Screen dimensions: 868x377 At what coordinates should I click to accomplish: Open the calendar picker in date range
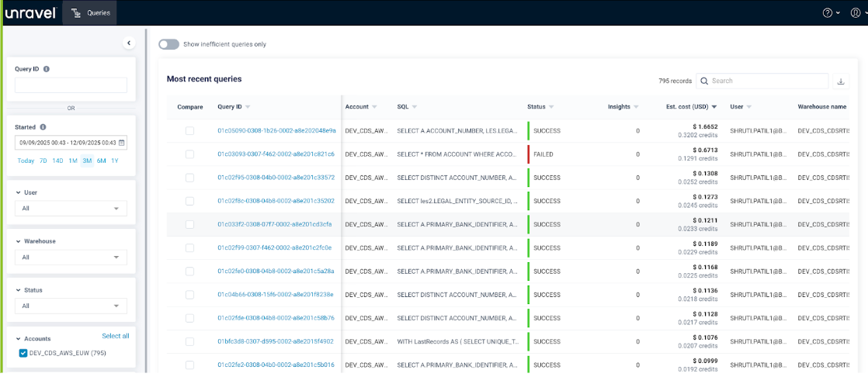point(122,143)
